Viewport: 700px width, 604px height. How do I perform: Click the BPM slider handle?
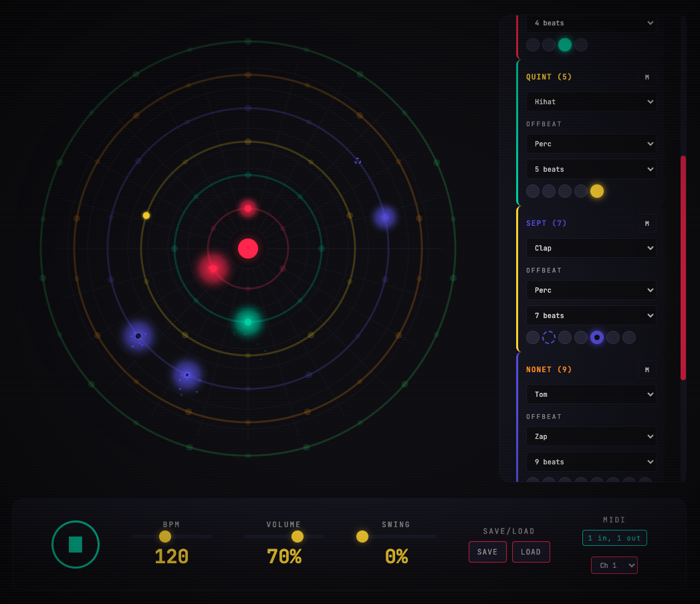165,537
